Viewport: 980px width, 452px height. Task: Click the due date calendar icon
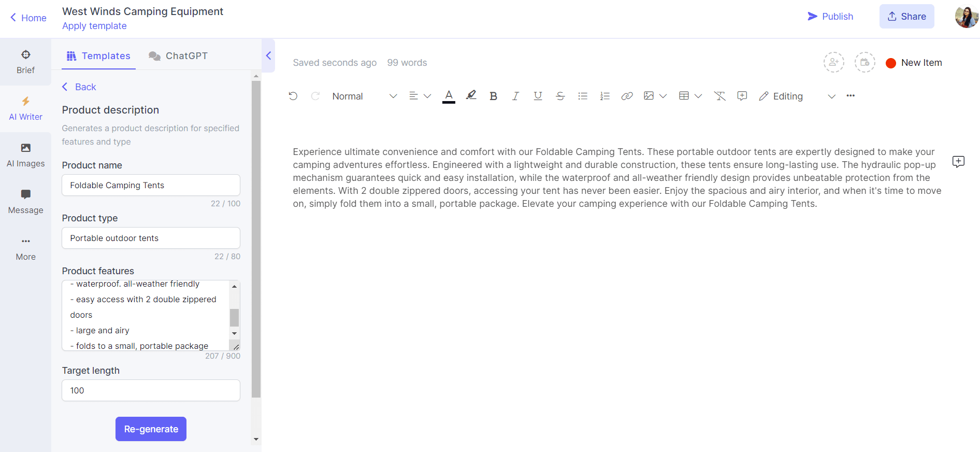865,62
